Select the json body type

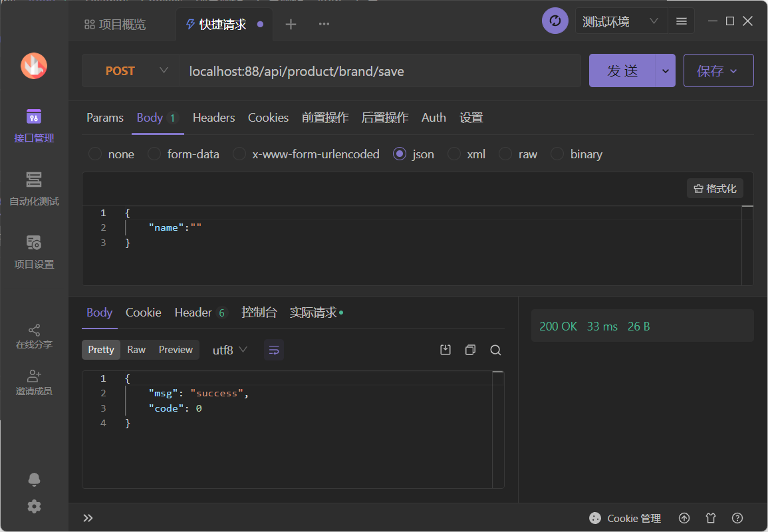click(414, 154)
